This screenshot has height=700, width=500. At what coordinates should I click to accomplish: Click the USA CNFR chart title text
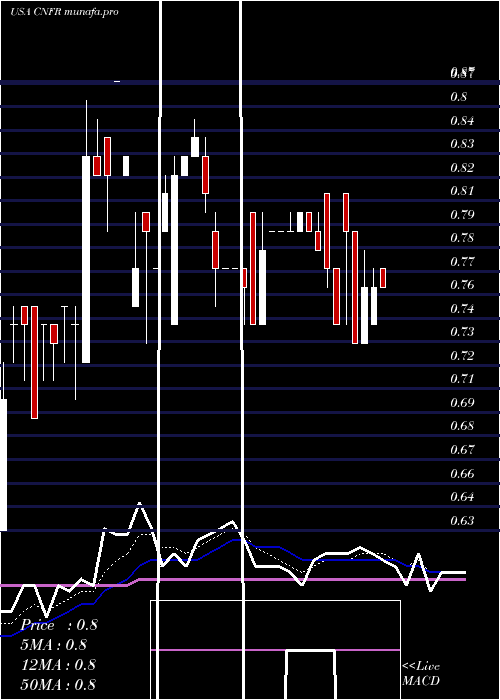click(65, 12)
